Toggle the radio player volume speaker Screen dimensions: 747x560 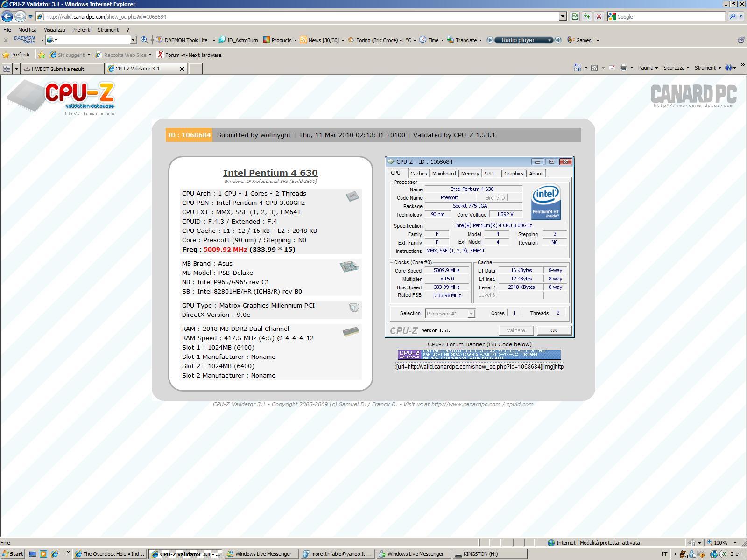[557, 40]
